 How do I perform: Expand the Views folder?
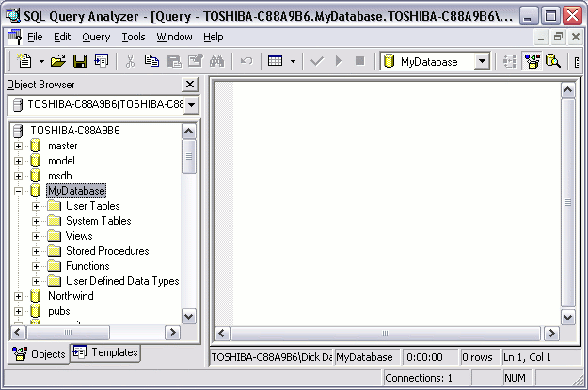tap(36, 236)
